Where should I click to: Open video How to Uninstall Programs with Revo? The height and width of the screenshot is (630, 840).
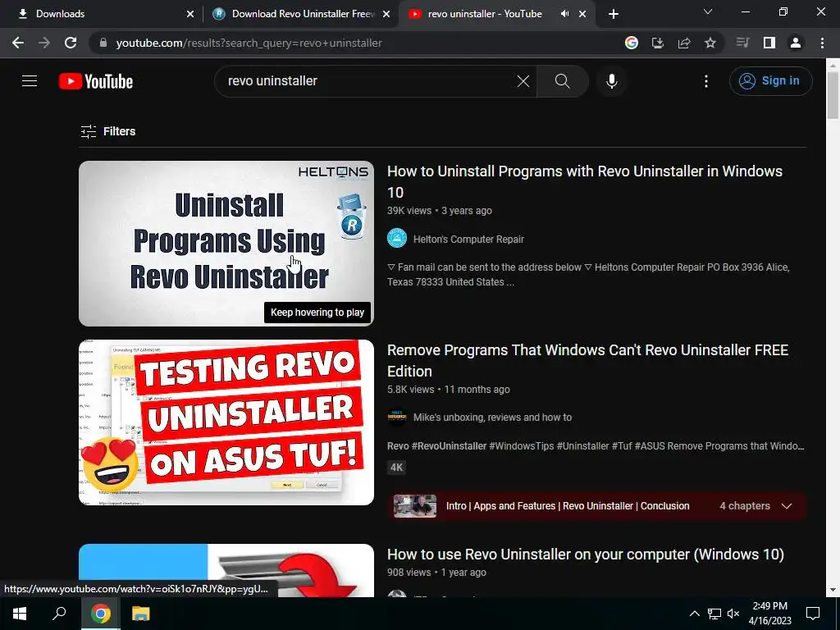(x=584, y=181)
